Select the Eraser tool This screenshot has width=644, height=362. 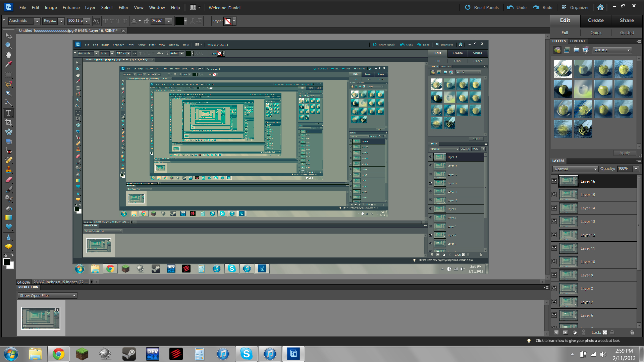coord(9,180)
